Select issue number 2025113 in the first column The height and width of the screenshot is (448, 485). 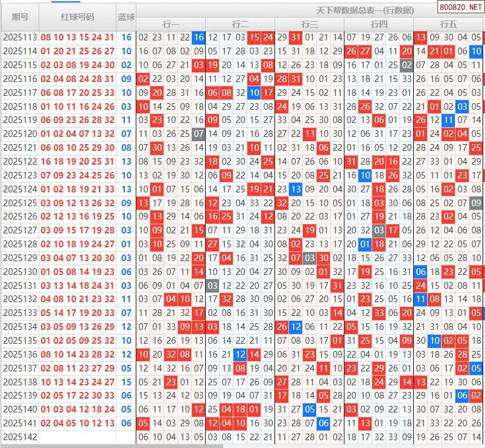20,37
